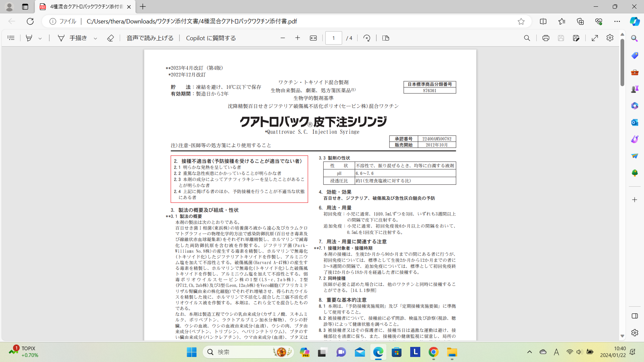Toggle the Edge sidebar panel button

[635, 316]
